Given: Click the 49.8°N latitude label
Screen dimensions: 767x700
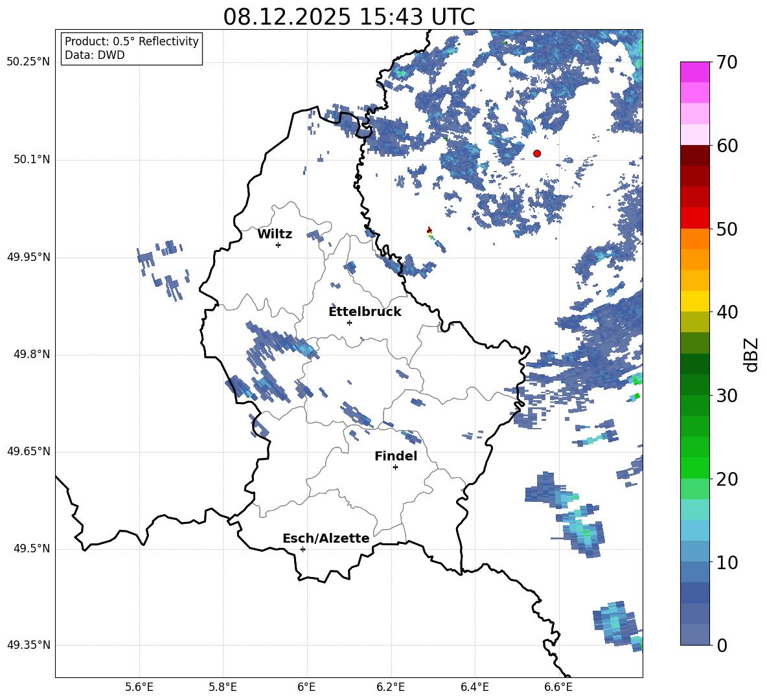Looking at the screenshot, I should [32, 354].
